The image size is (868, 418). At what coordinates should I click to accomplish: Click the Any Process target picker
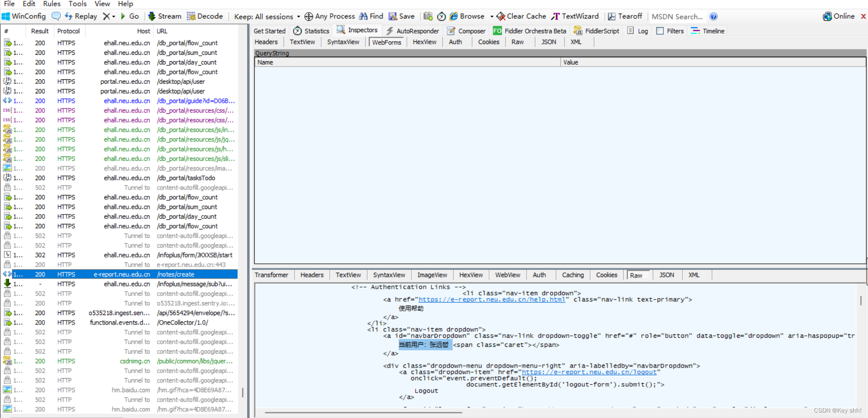tap(330, 16)
